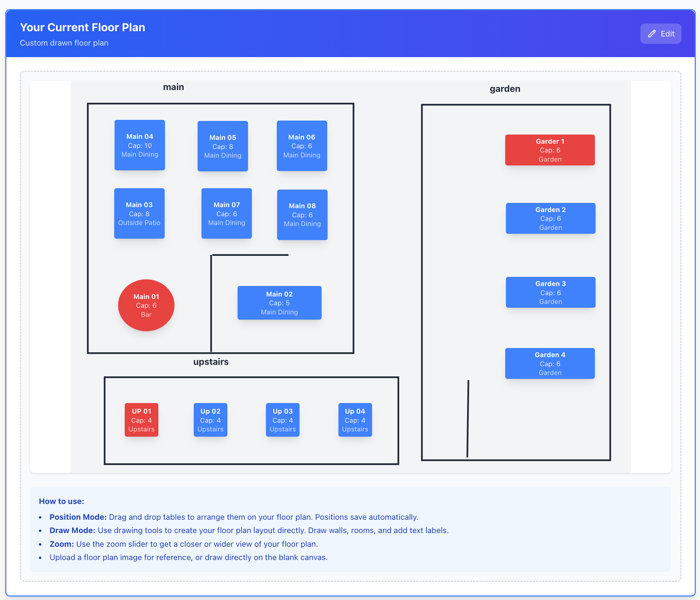Image resolution: width=700 pixels, height=600 pixels.
Task: Click the Edit button with pencil icon
Action: click(x=660, y=34)
